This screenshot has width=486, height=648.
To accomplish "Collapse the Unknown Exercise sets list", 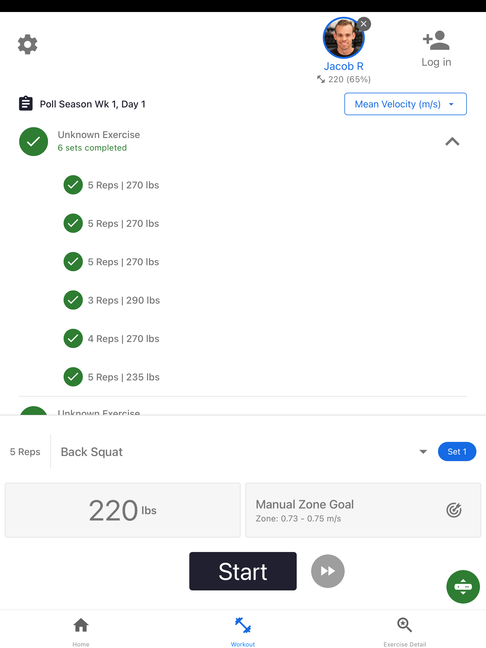I will tap(453, 141).
